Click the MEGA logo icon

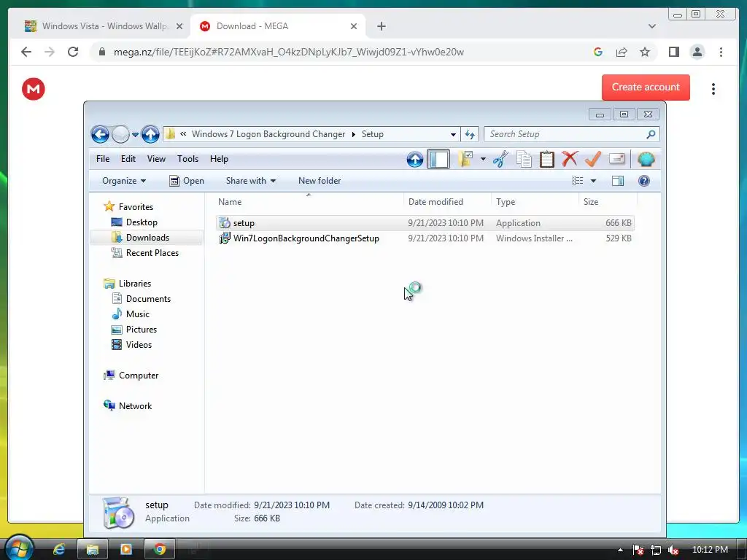[x=34, y=89]
